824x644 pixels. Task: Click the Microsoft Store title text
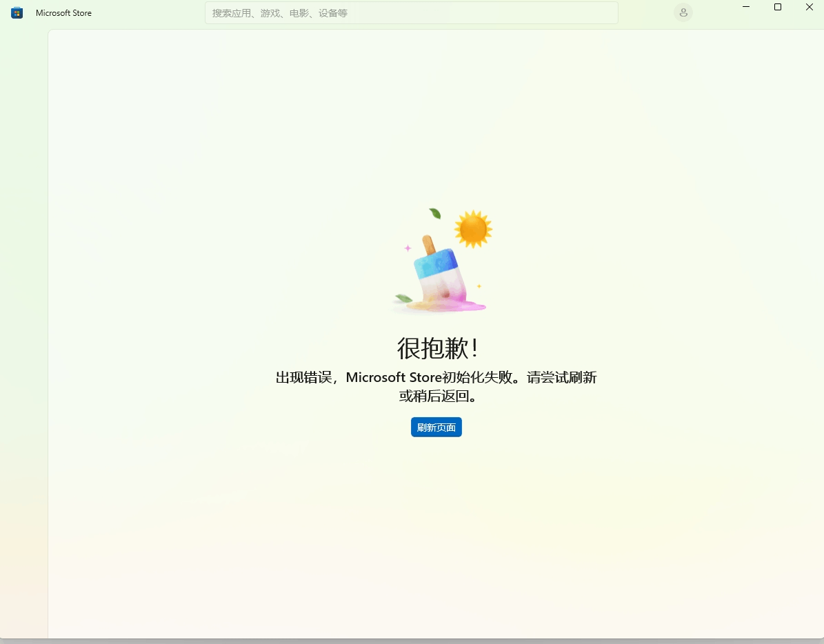(x=63, y=13)
